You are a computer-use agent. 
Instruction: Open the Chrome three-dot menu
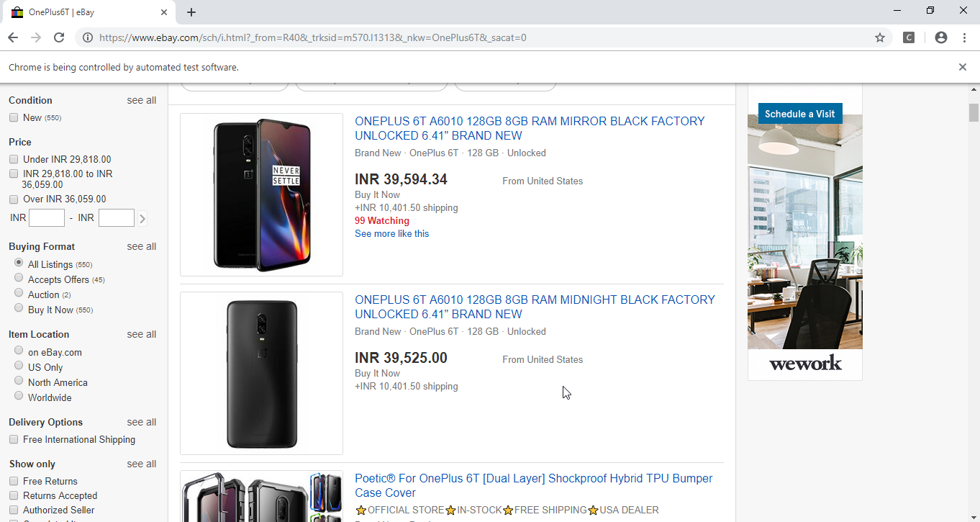(x=964, y=37)
